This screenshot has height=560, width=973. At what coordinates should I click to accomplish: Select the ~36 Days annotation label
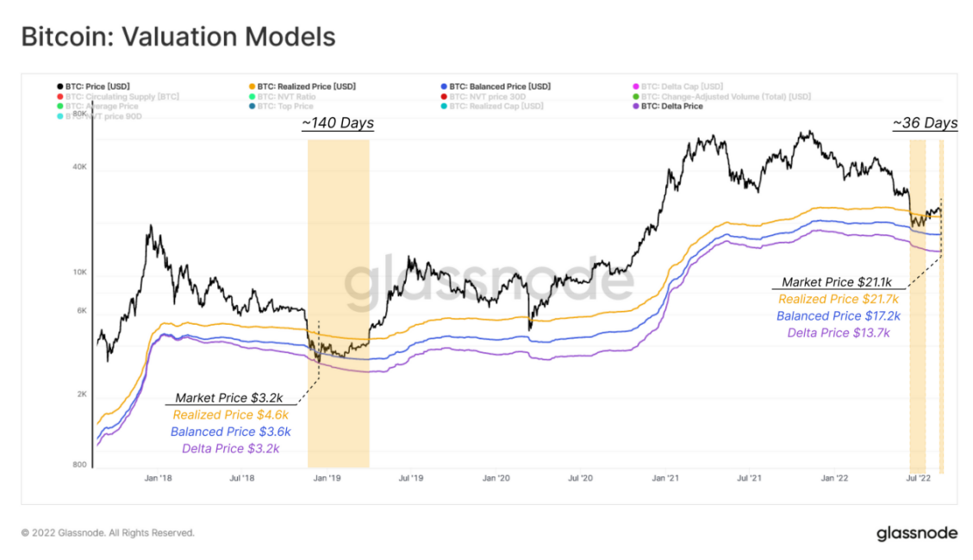click(x=926, y=123)
